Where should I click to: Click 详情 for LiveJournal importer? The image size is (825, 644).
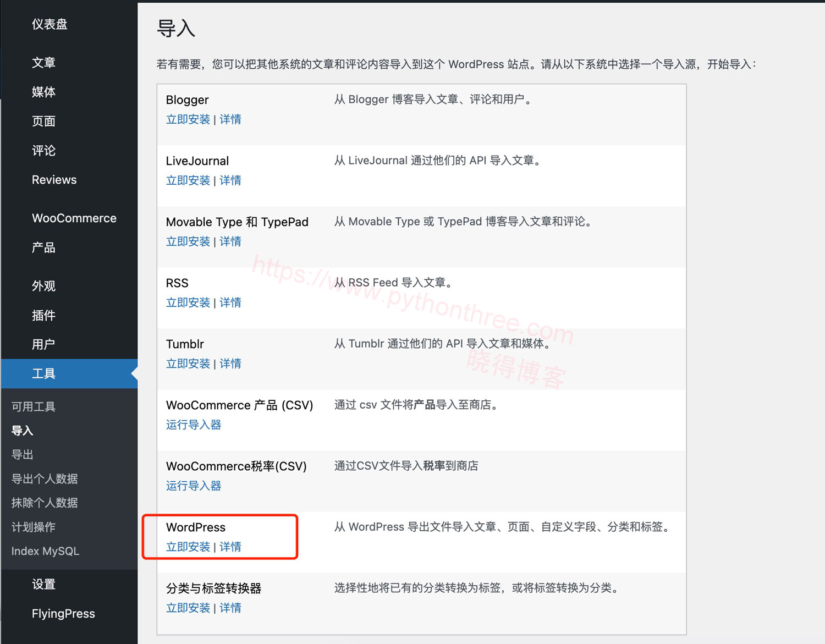click(230, 180)
